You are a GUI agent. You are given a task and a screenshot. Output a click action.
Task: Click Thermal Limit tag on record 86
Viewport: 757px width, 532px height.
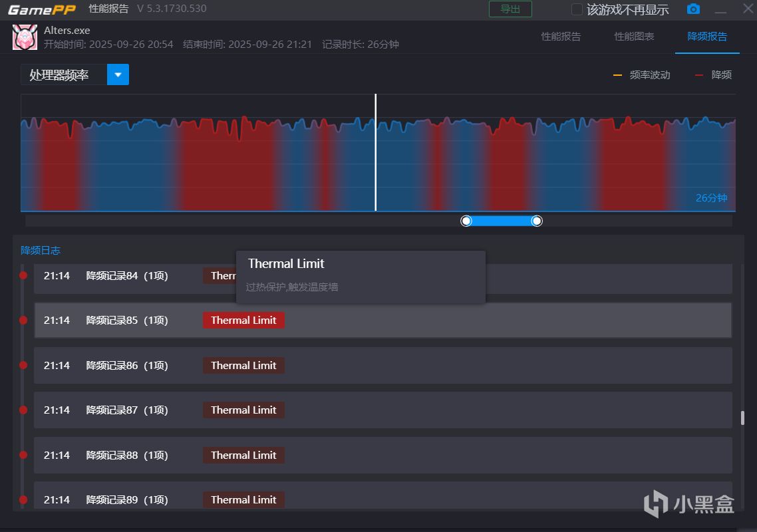pyautogui.click(x=243, y=366)
